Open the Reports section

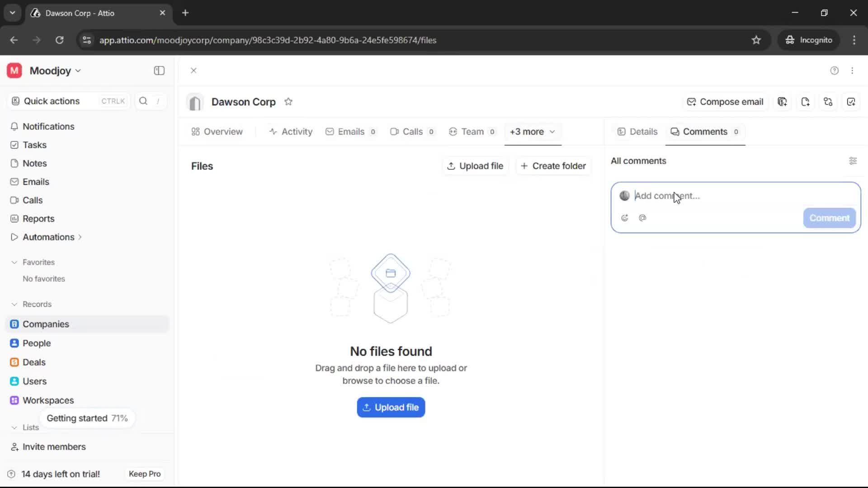[38, 219]
